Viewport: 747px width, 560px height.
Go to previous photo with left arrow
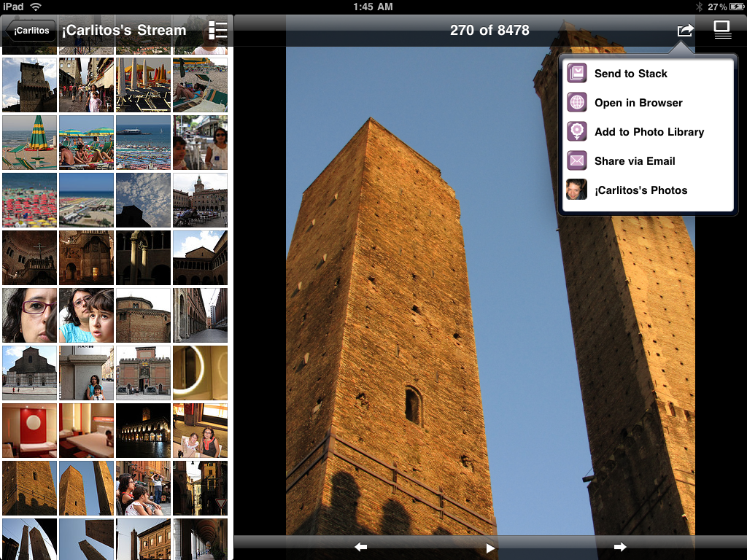tap(360, 547)
